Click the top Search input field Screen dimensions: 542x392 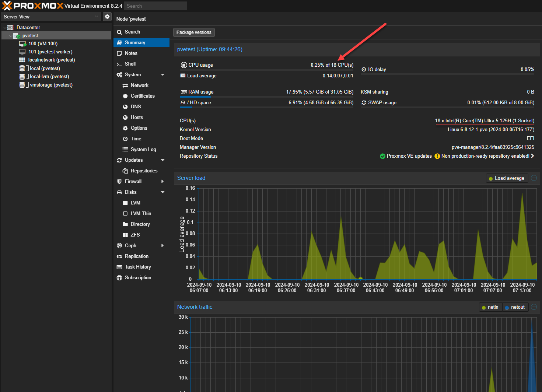click(155, 6)
